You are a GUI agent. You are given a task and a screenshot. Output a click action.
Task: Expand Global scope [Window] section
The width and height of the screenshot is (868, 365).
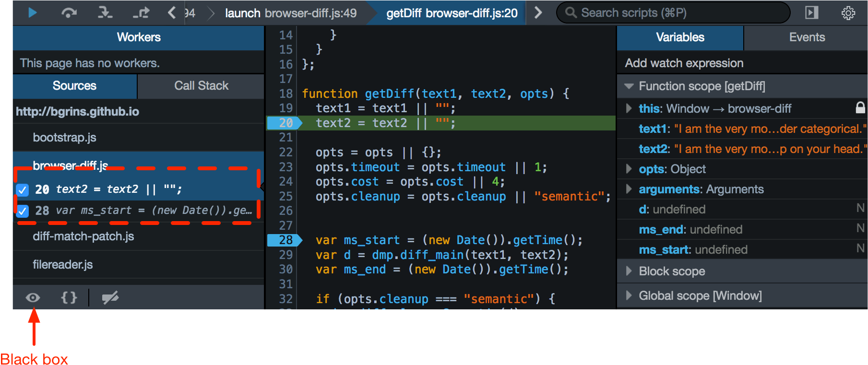pos(629,295)
